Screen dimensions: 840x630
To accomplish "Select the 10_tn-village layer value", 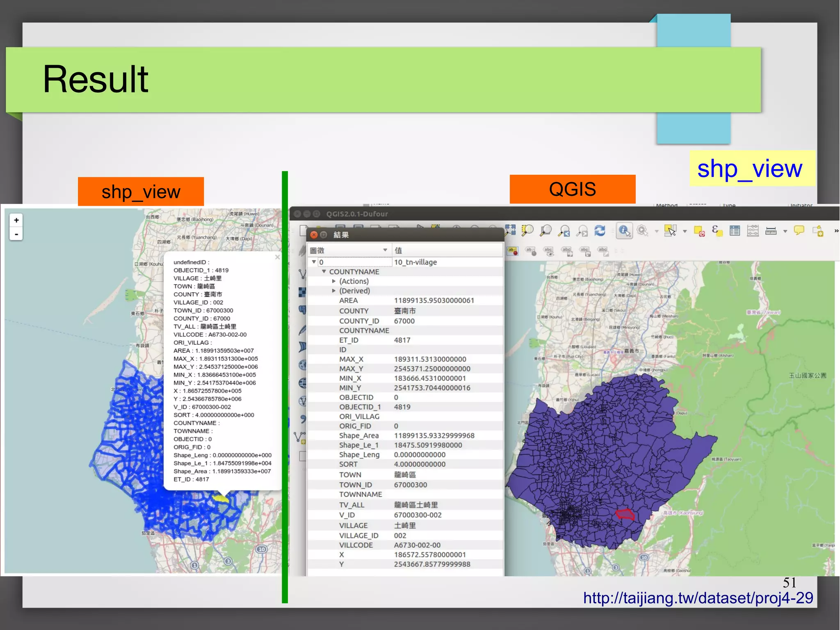I will point(415,262).
